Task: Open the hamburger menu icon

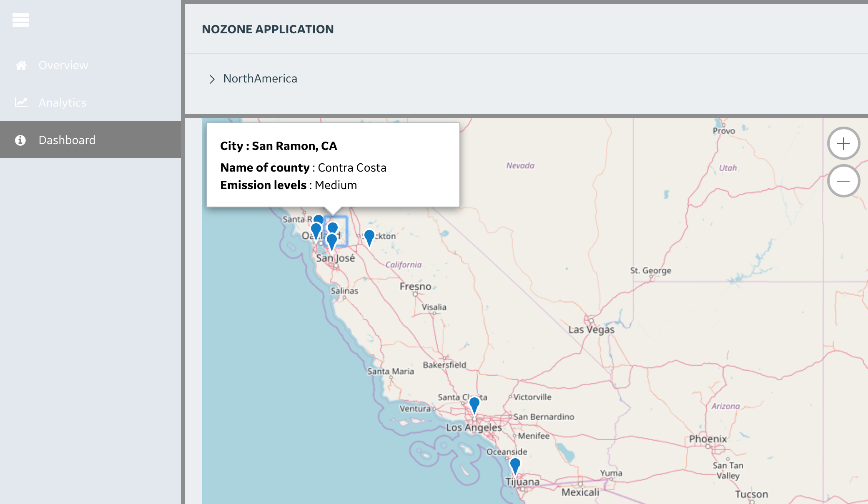Action: tap(20, 20)
